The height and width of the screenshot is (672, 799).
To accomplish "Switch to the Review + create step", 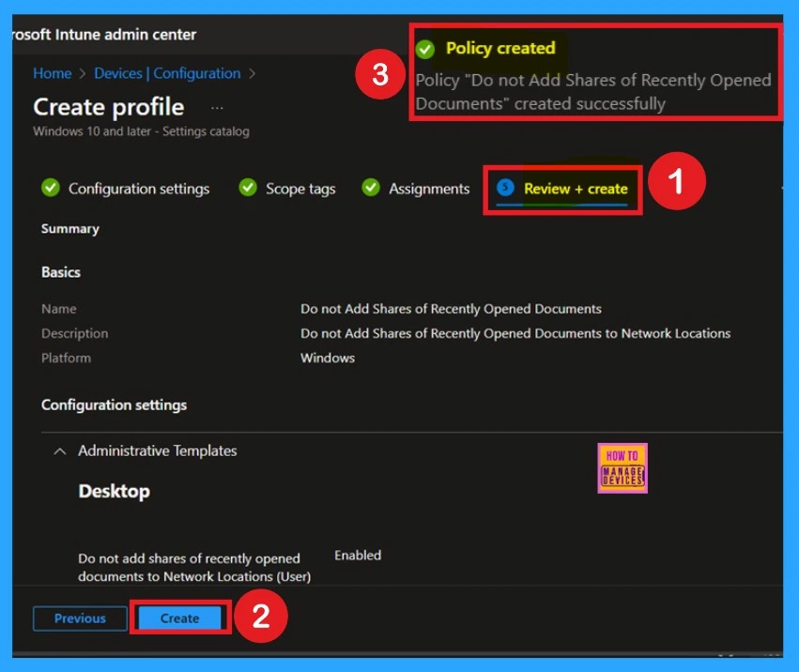I will [x=562, y=189].
